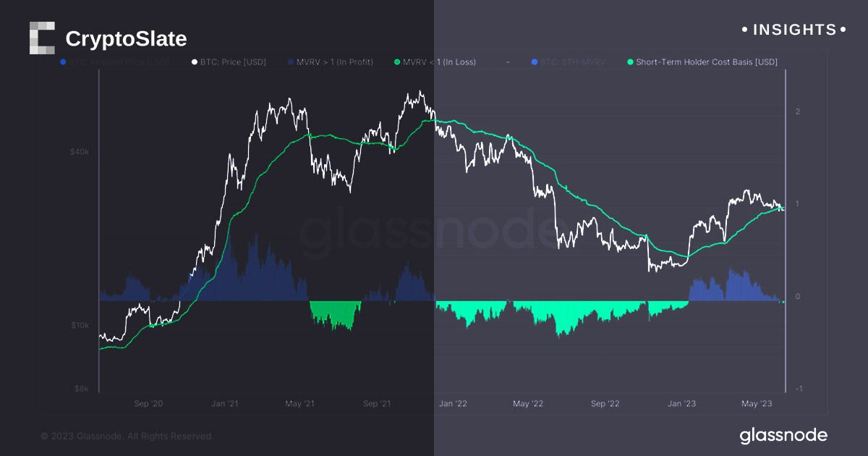868x456 pixels.
Task: Click the glassnode logo in bottom right
Action: [x=783, y=435]
